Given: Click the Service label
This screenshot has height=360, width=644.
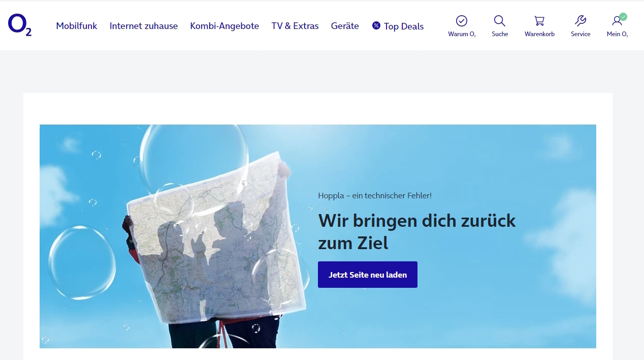Looking at the screenshot, I should (581, 34).
